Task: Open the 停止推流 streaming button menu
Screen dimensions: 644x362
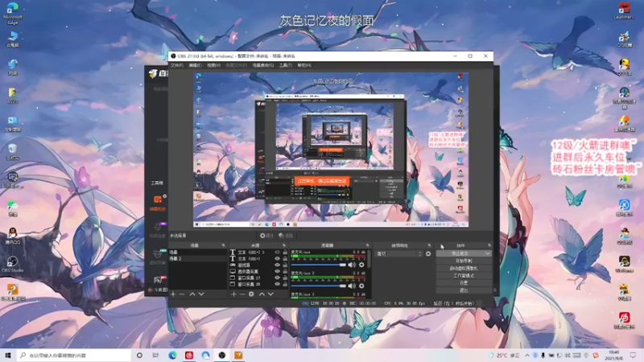Action: click(x=488, y=253)
